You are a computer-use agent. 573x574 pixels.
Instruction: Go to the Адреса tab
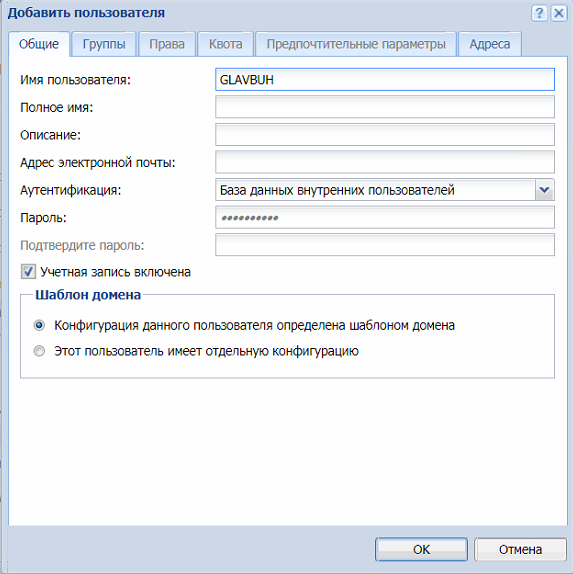[490, 44]
